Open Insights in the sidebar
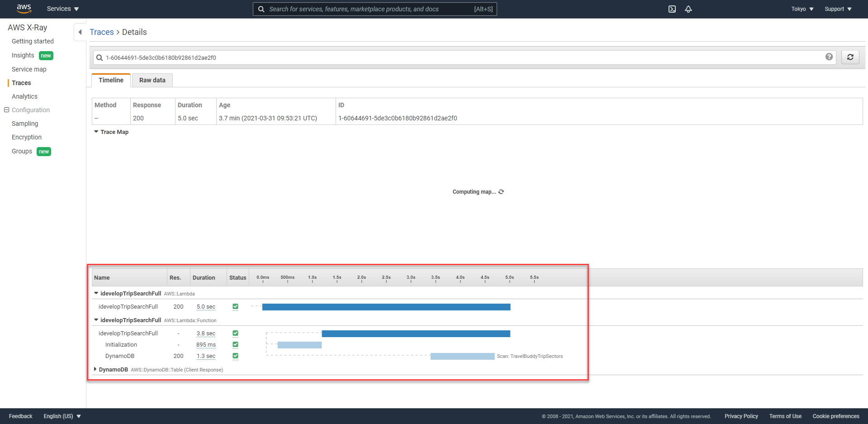868x424 pixels. click(x=23, y=55)
